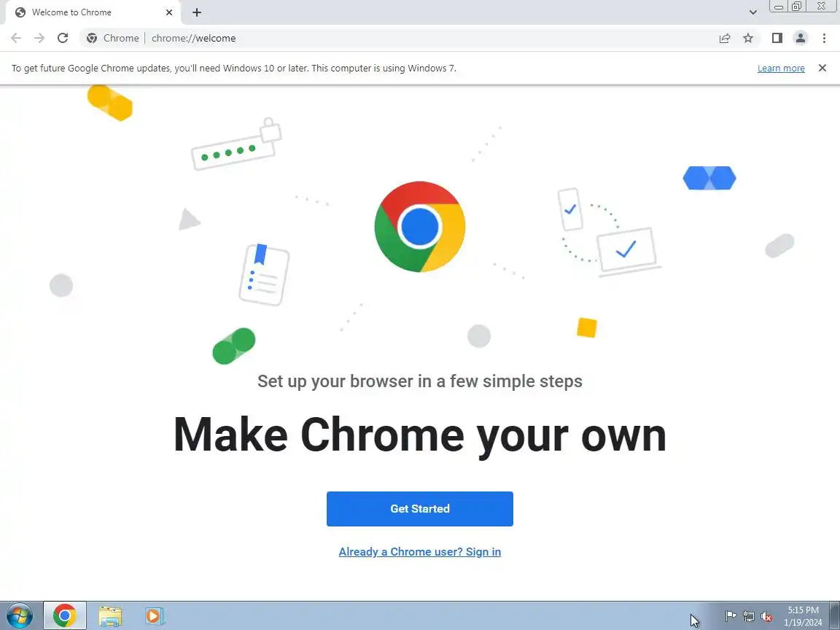Viewport: 840px width, 630px height.
Task: Close the Welcome to Chrome tab
Action: point(168,12)
